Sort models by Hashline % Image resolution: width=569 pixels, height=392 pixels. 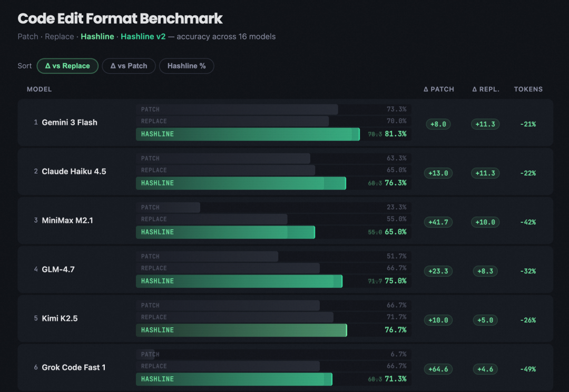click(x=186, y=66)
